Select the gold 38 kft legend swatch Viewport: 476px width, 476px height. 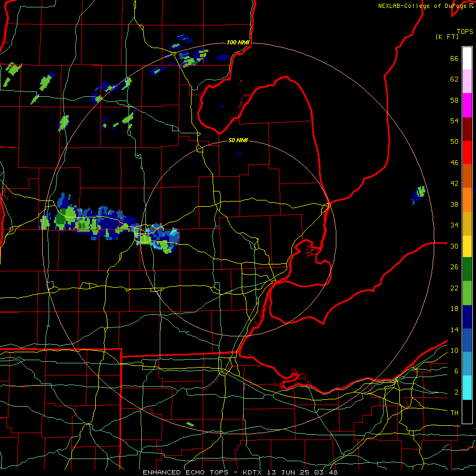pos(467,224)
